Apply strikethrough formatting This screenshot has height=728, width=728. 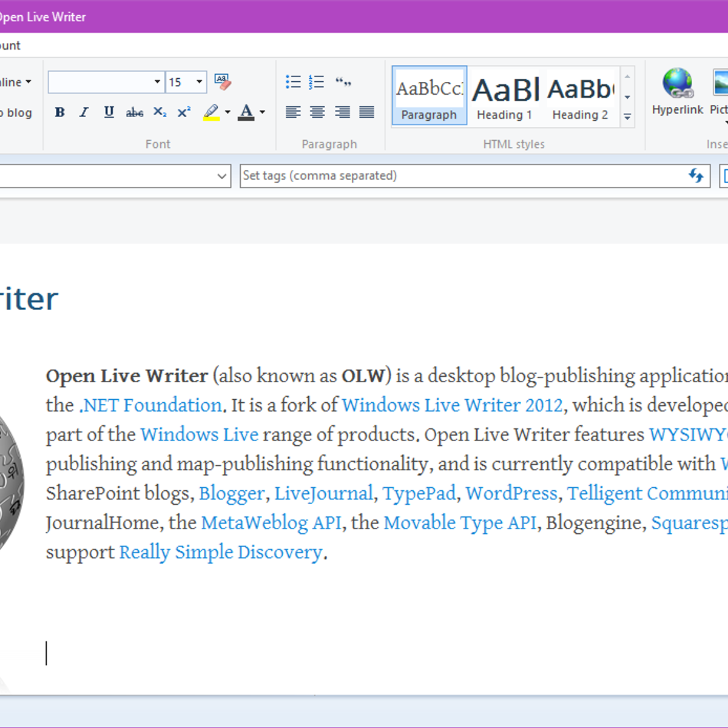(x=135, y=112)
